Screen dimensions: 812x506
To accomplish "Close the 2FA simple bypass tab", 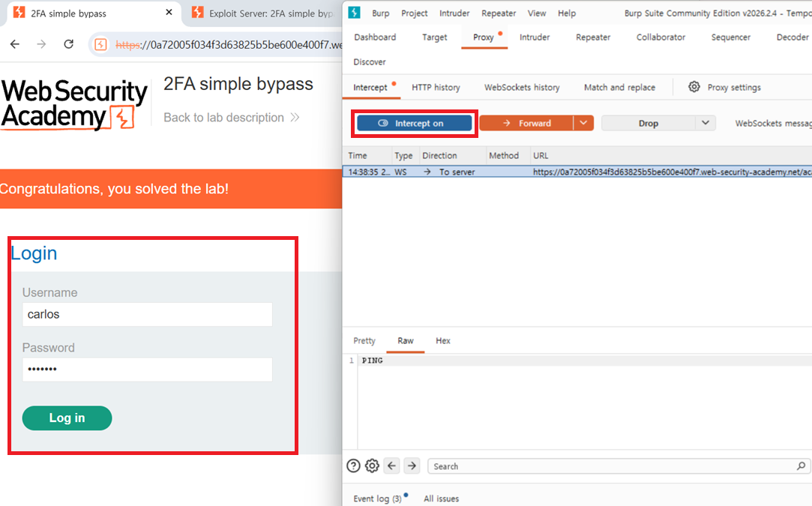I will tap(169, 13).
